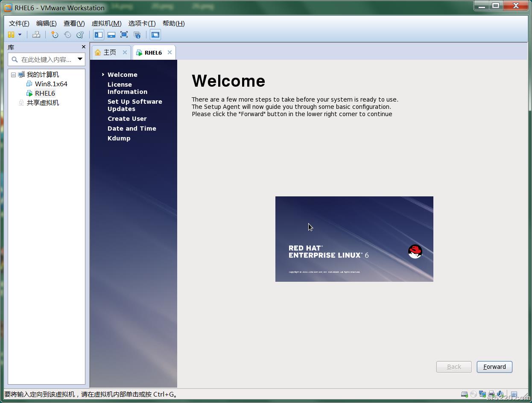
Task: Select the License Information setup step
Action: click(127, 88)
